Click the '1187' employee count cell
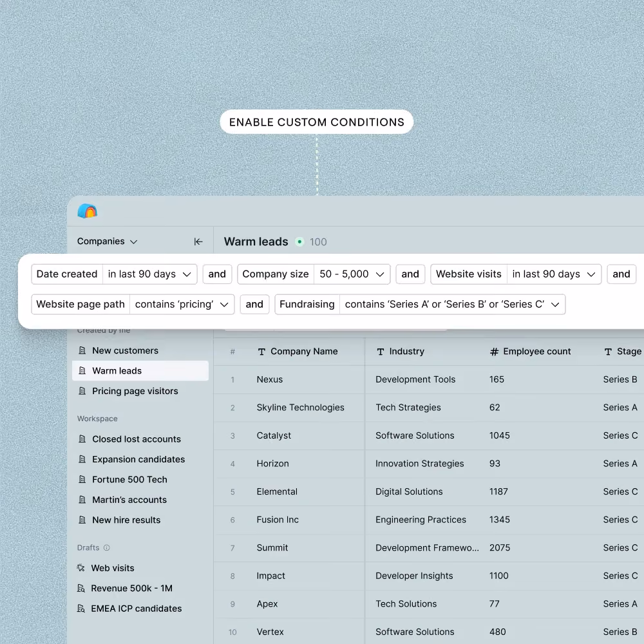 (x=498, y=491)
